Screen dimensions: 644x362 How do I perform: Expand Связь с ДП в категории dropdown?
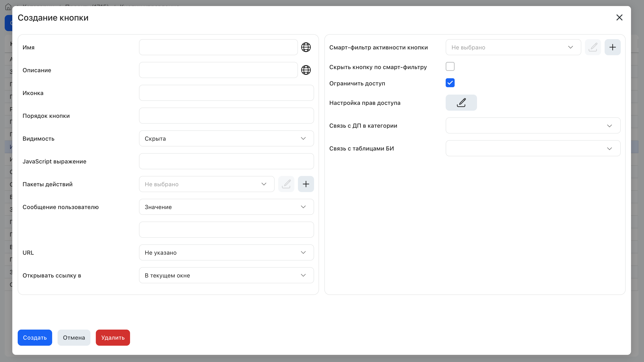click(533, 126)
